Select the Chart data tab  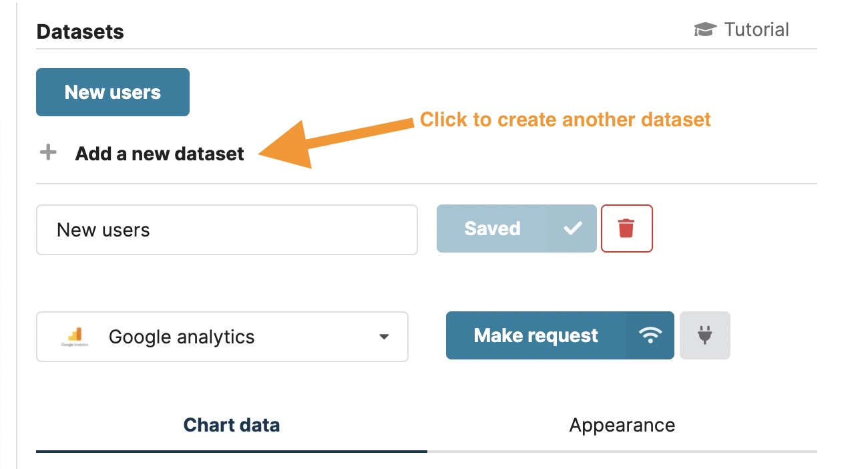232,424
